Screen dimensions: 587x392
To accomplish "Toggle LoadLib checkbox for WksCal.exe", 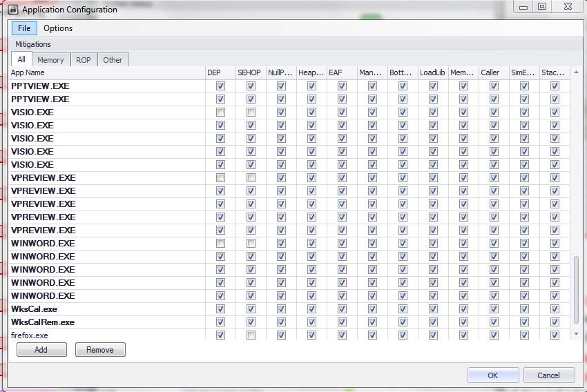I will tap(433, 309).
